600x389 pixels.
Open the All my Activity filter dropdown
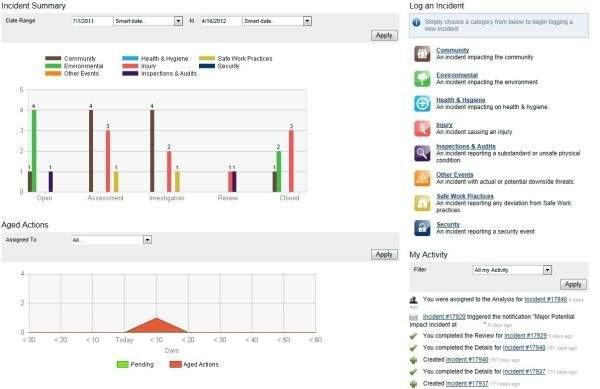click(548, 270)
